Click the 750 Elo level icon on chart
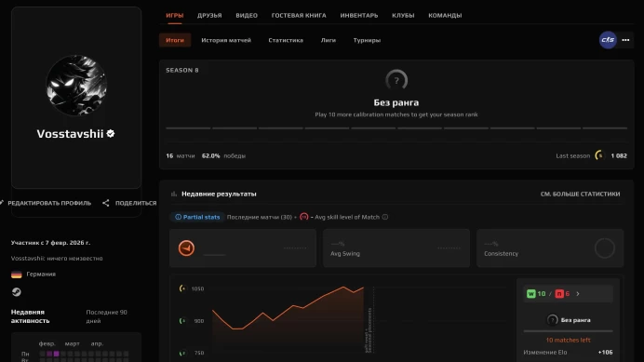Image resolution: width=644 pixels, height=362 pixels. [x=182, y=353]
